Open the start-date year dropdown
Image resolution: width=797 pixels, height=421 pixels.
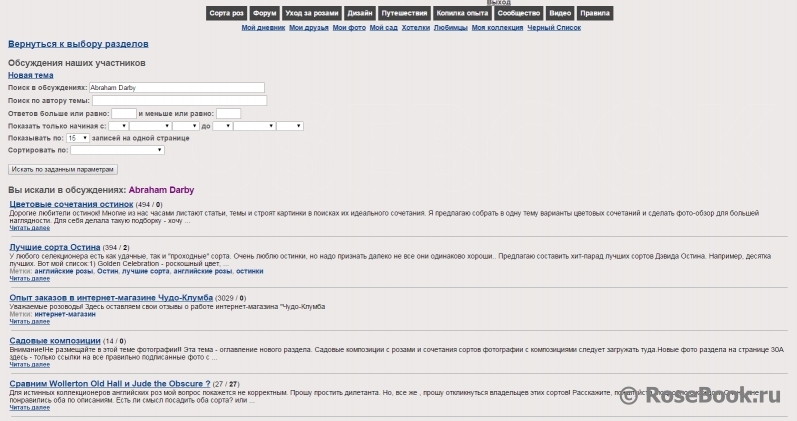186,126
